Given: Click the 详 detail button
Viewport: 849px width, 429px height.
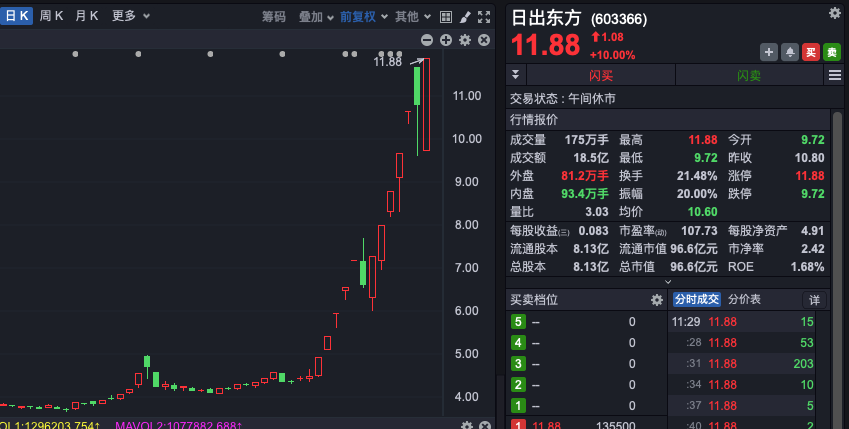Looking at the screenshot, I should (814, 300).
